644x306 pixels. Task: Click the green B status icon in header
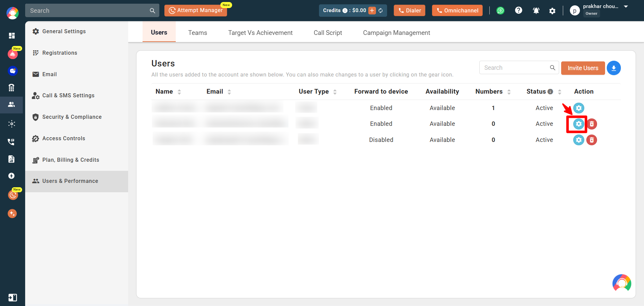click(500, 11)
